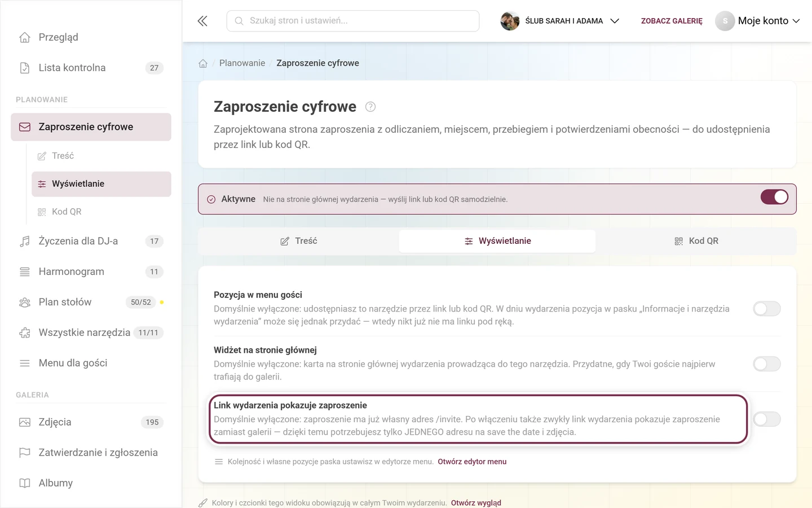Focus the Szukaj stron i ustawień search field
This screenshot has width=812, height=508.
tap(353, 21)
